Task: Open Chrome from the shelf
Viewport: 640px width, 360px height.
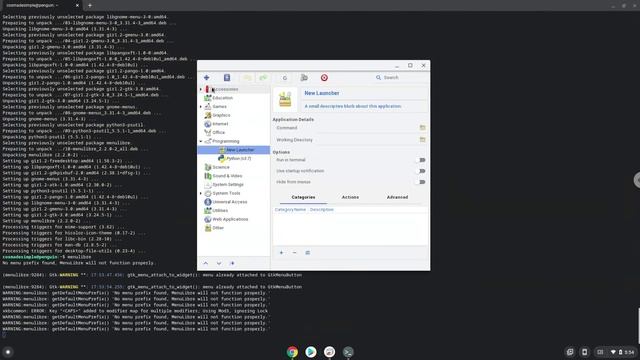Action: pyautogui.click(x=292, y=352)
